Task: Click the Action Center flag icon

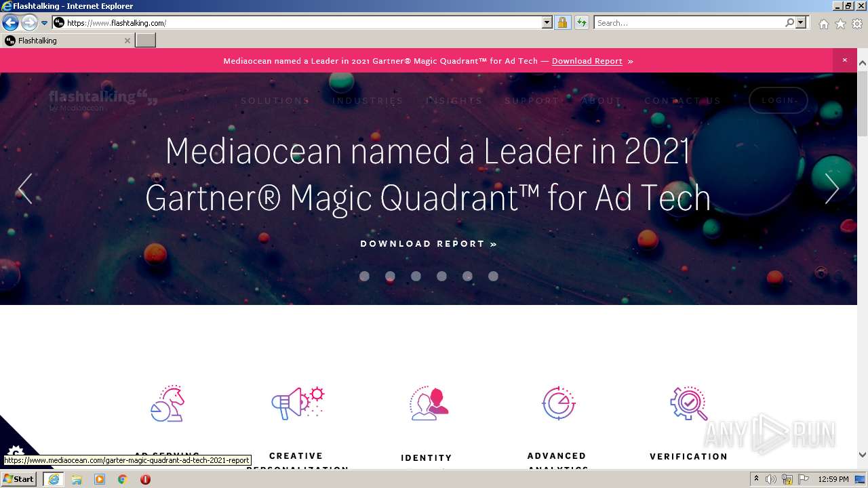Action: [804, 479]
